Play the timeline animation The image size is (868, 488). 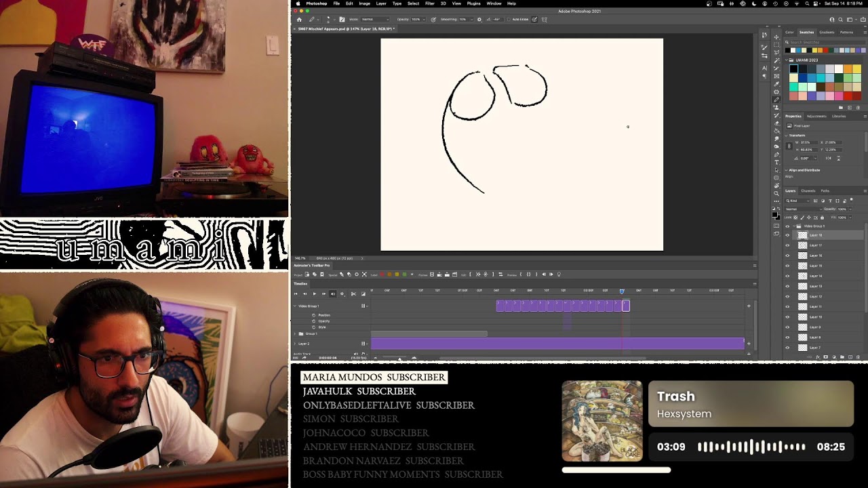point(315,293)
